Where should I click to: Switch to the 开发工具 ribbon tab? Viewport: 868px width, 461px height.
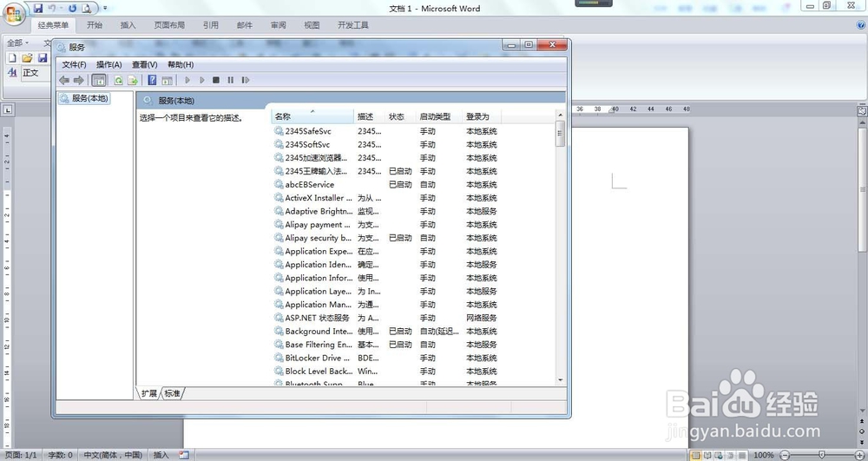pos(353,25)
